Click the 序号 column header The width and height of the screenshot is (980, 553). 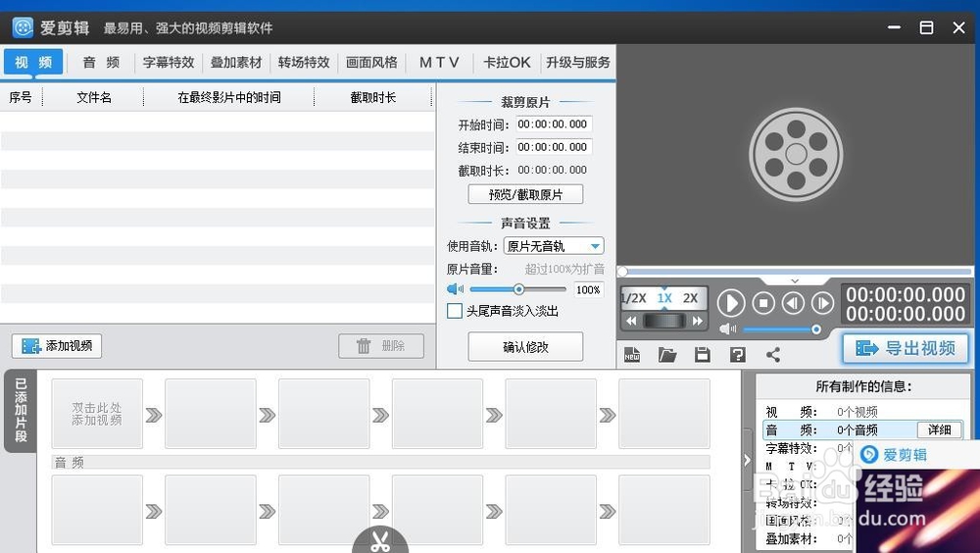tap(20, 97)
